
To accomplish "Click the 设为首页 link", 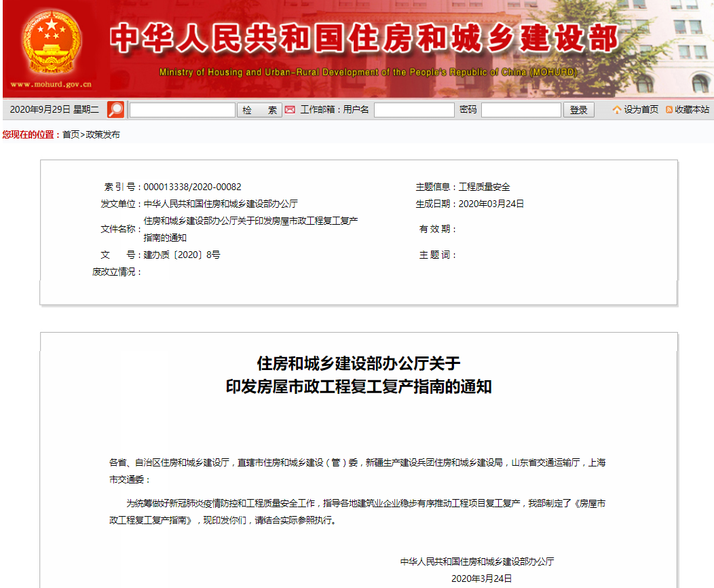I will point(641,109).
